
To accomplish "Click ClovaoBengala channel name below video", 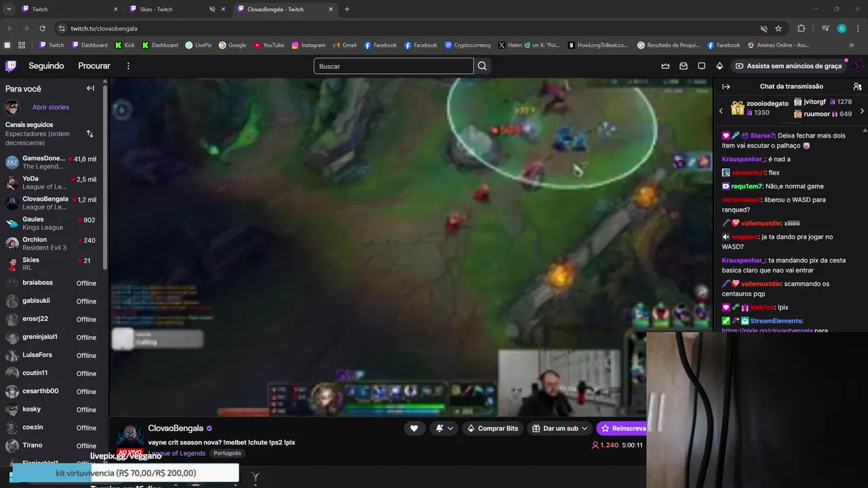I will [176, 428].
